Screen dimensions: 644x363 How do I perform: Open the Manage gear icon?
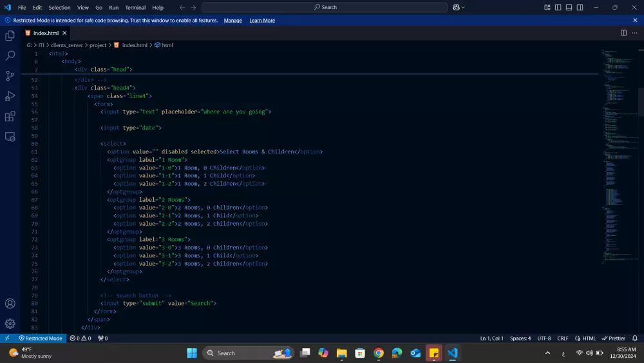tap(10, 324)
